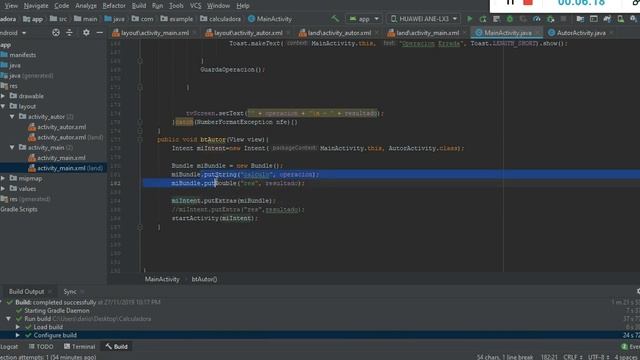Click btAutor() in editor breadcrumb
This screenshot has height=360, width=640.
[x=204, y=279]
